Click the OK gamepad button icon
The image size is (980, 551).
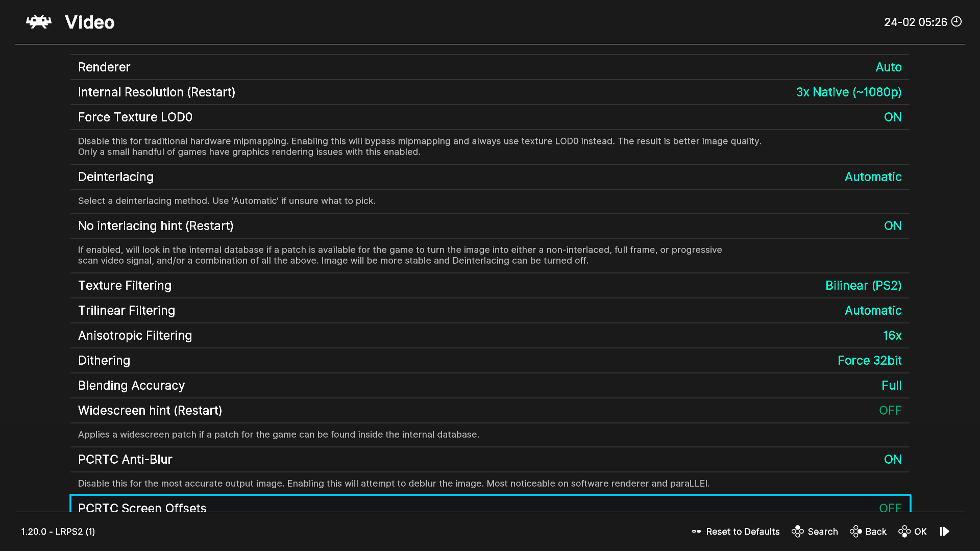904,532
